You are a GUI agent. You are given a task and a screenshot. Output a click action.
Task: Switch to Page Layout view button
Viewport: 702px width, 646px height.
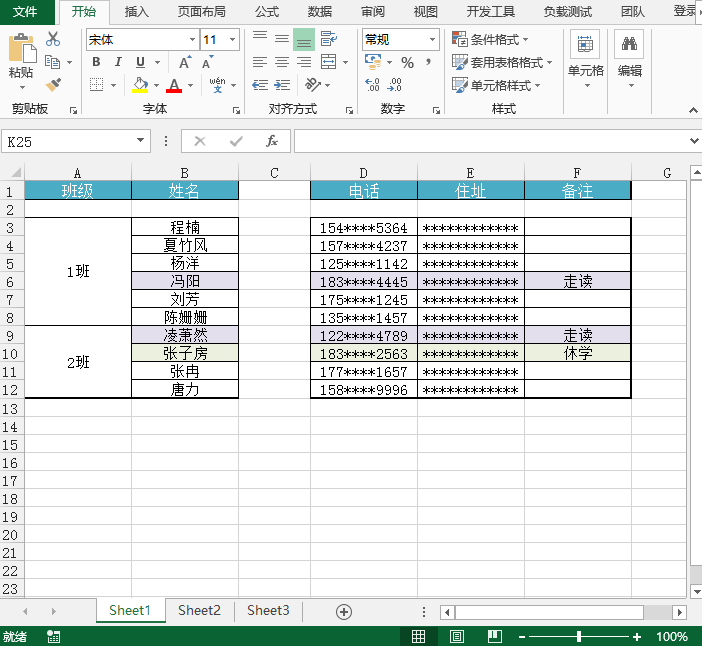click(x=457, y=636)
